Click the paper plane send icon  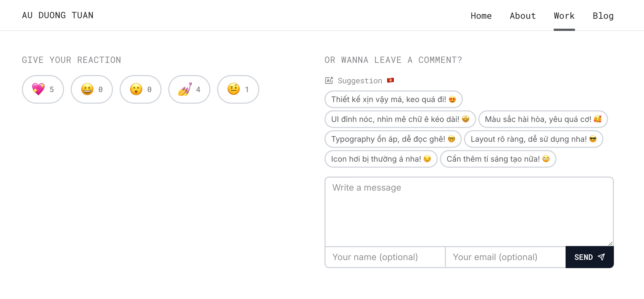601,257
